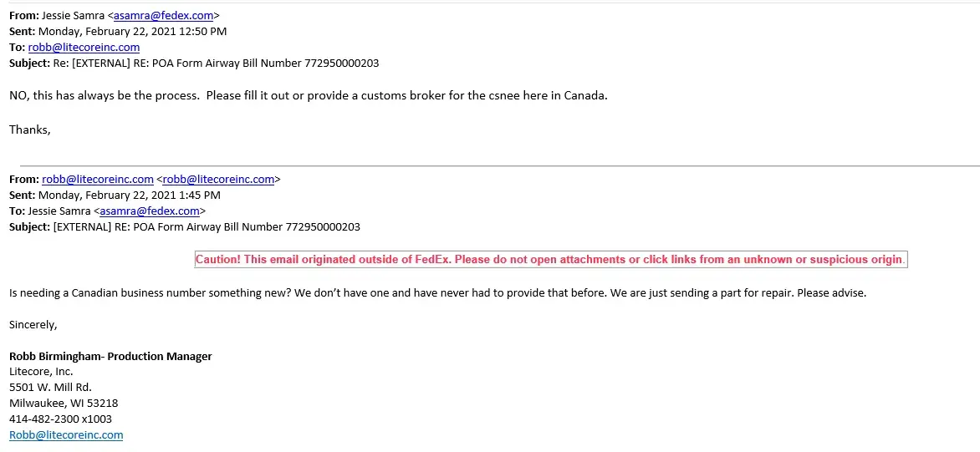Click the lower email's "[EXTERNAL] RE: POA" subject
The width and height of the screenshot is (980, 452).
pos(207,227)
